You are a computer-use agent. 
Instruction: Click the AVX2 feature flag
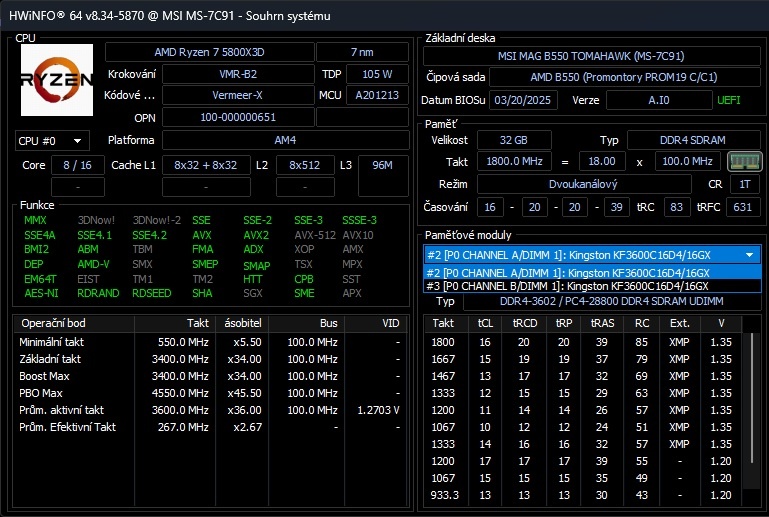(x=256, y=235)
